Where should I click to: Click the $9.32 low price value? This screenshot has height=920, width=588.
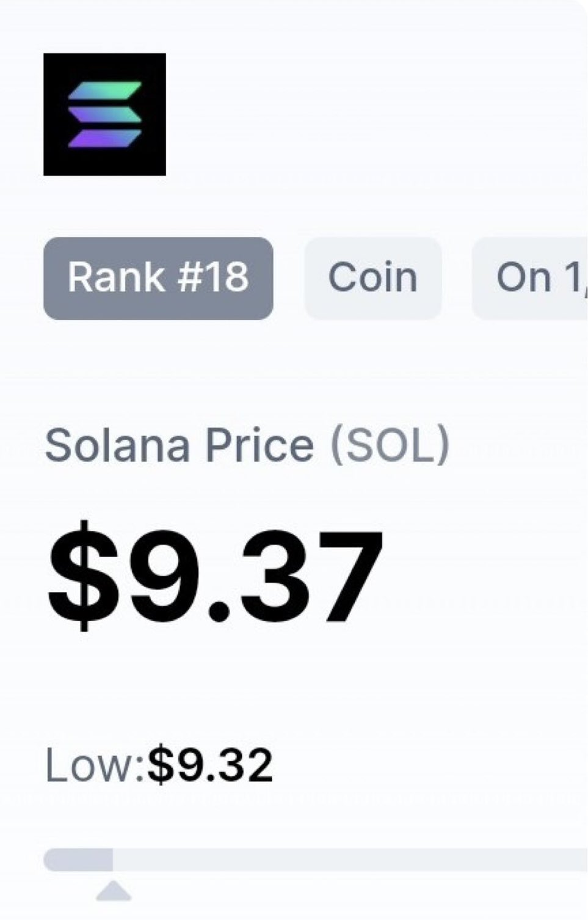pyautogui.click(x=210, y=765)
